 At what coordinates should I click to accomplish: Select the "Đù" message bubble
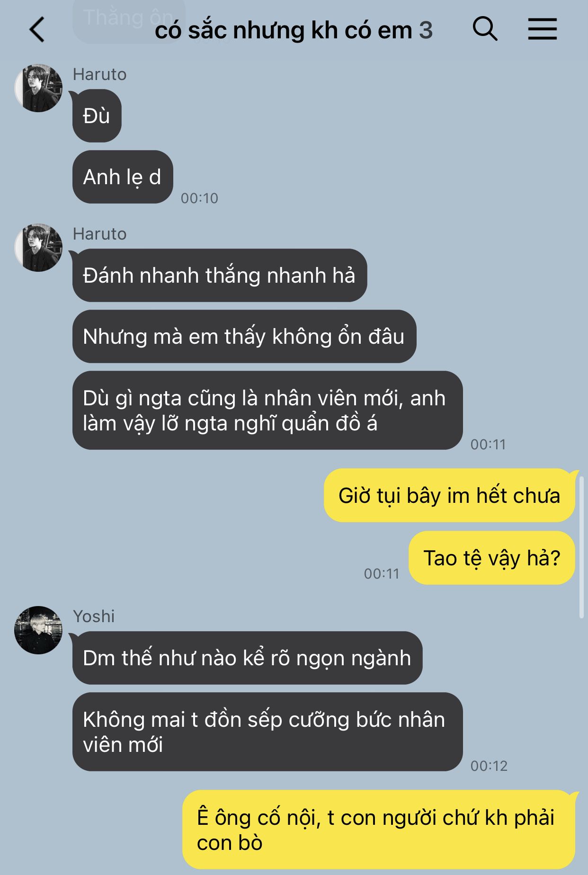tap(97, 116)
